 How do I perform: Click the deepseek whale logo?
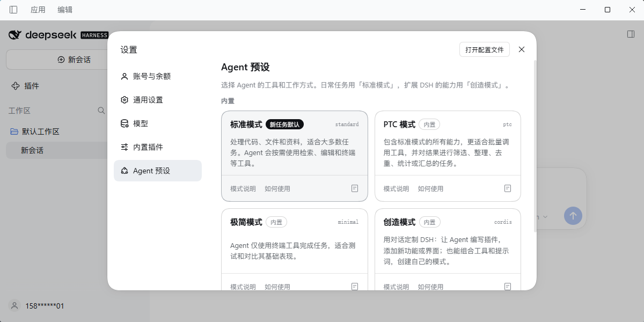click(x=15, y=35)
